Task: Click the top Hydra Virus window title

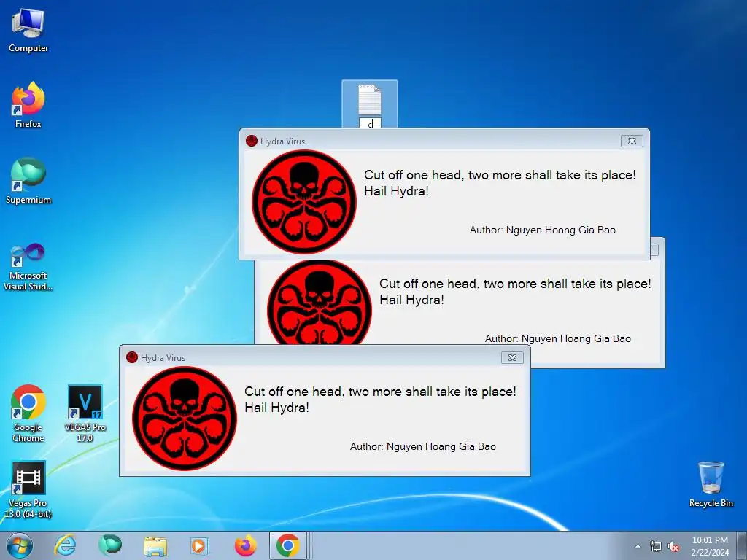Action: (282, 141)
